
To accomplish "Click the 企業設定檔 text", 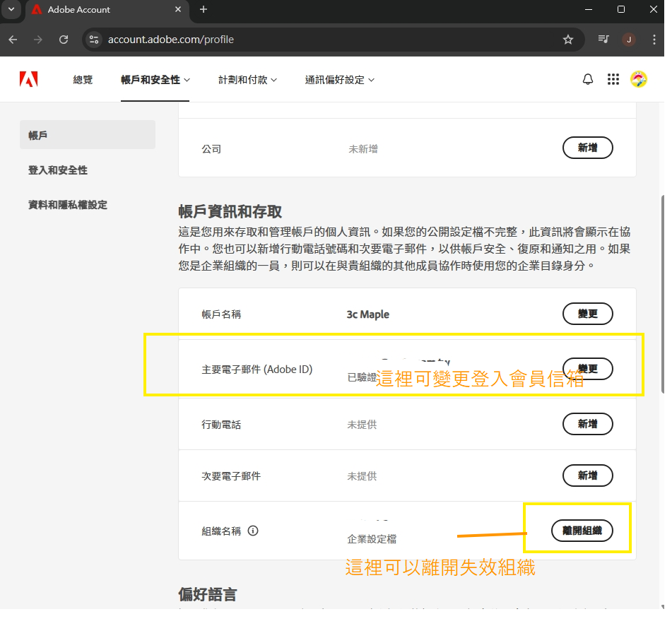I will pyautogui.click(x=372, y=539).
